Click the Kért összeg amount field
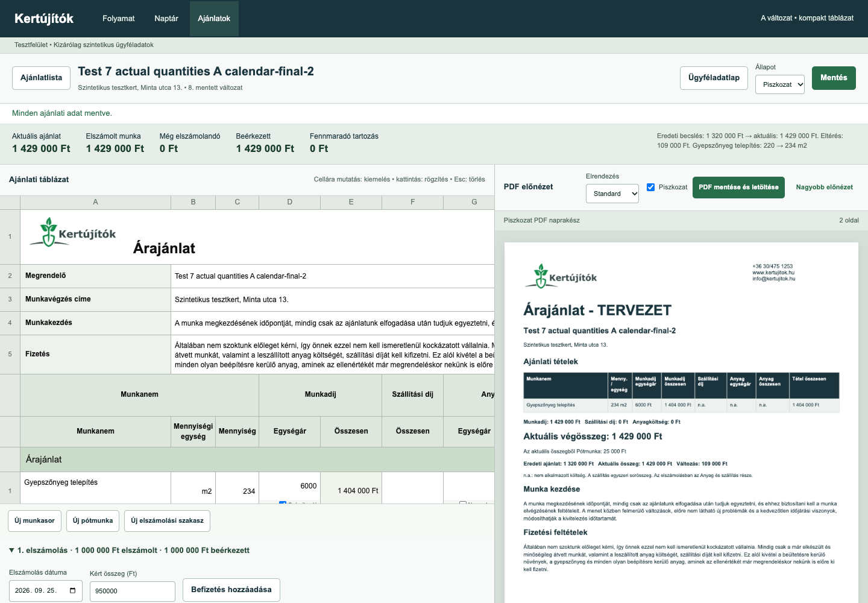Image resolution: width=868 pixels, height=603 pixels. pos(133,591)
